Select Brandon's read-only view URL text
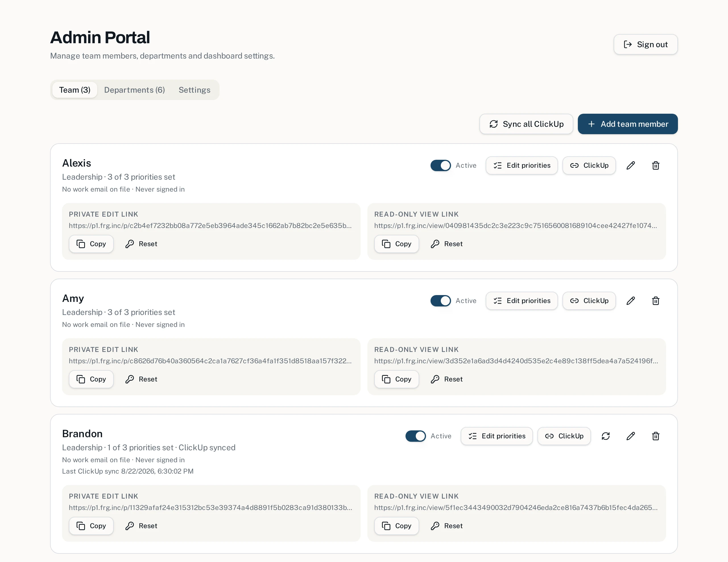 tap(516, 507)
